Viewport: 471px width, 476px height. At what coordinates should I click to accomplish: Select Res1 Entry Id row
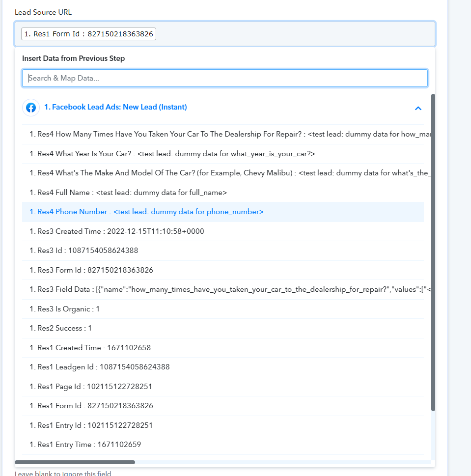click(x=223, y=425)
